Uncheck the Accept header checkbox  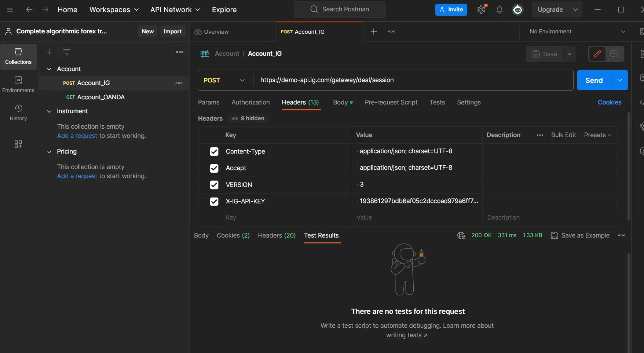(x=214, y=168)
